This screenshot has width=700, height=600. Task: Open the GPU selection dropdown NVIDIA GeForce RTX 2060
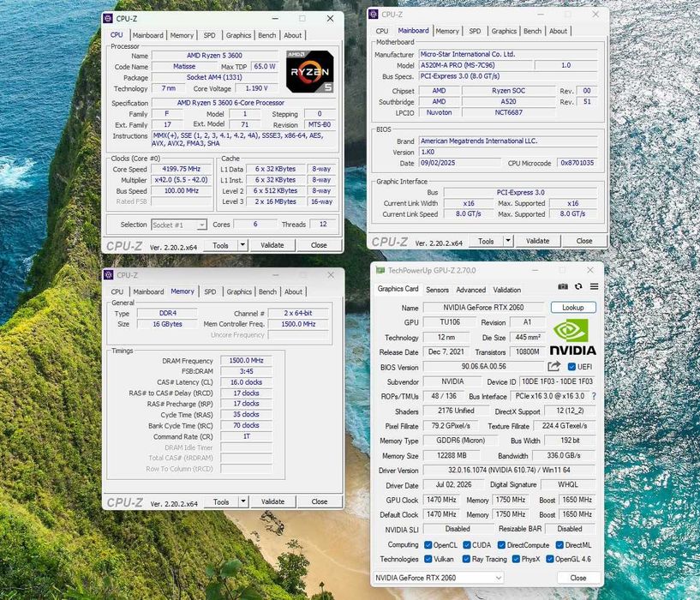click(x=439, y=578)
